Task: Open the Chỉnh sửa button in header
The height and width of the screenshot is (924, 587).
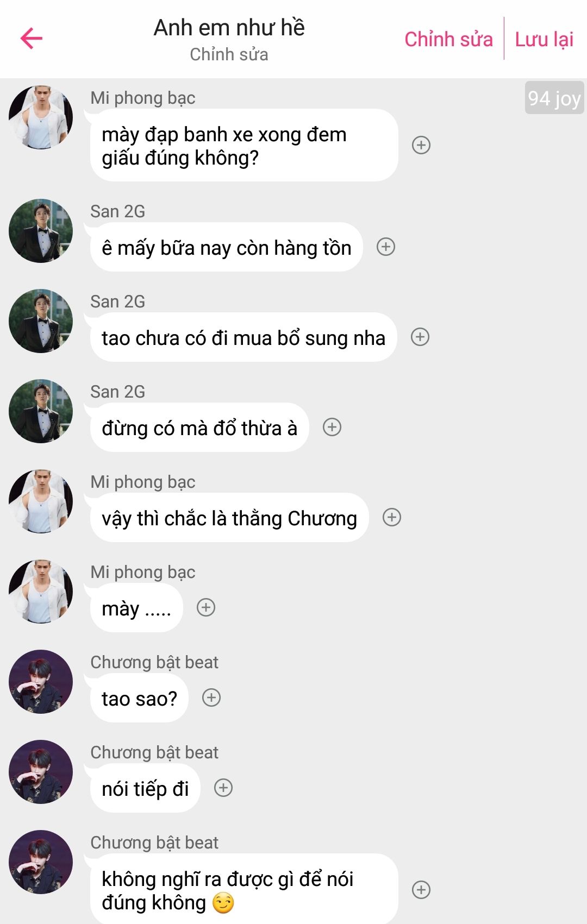Action: (x=448, y=39)
